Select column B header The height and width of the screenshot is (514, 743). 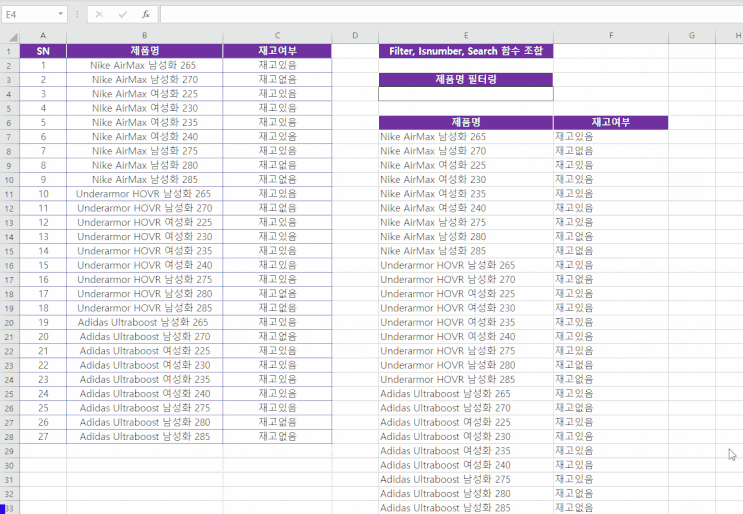145,36
